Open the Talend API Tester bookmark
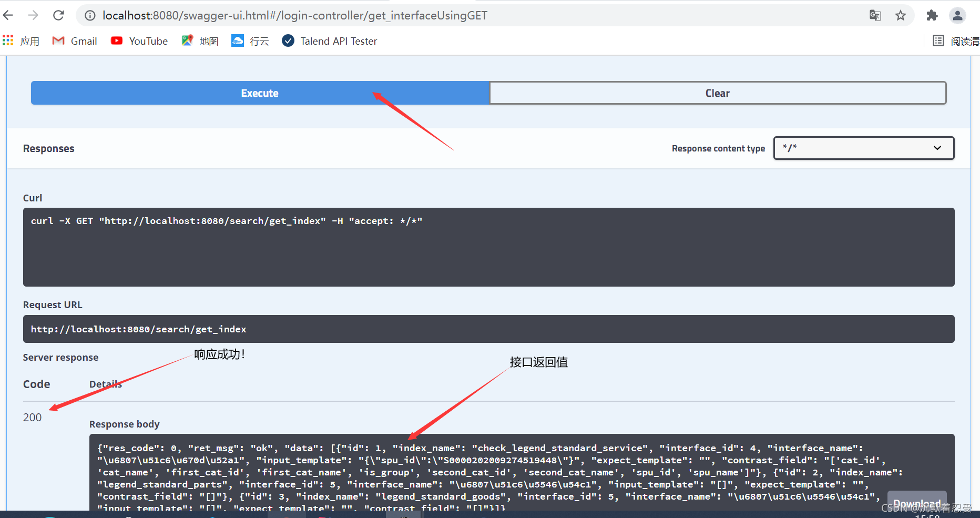The height and width of the screenshot is (518, 980). point(330,41)
